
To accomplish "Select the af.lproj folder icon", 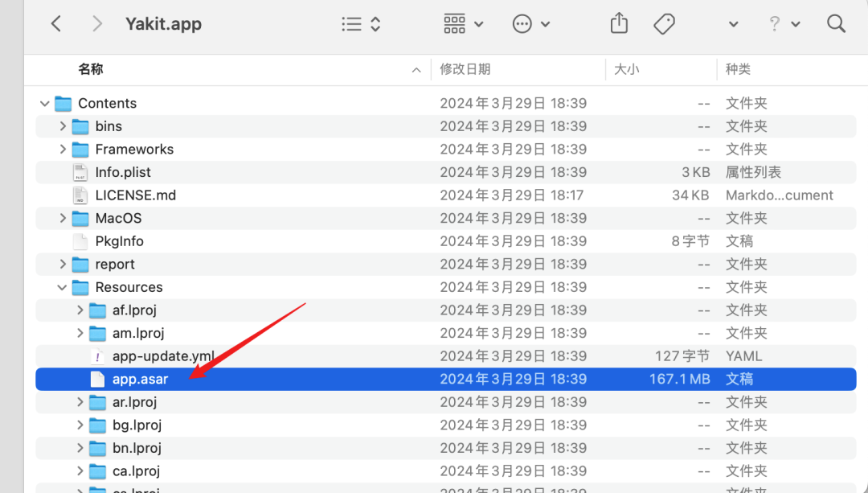I will point(97,310).
